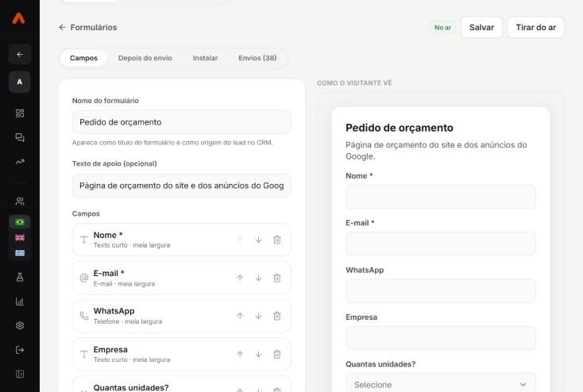Click the Empresa input in the preview
The height and width of the screenshot is (392, 583).
(441, 338)
